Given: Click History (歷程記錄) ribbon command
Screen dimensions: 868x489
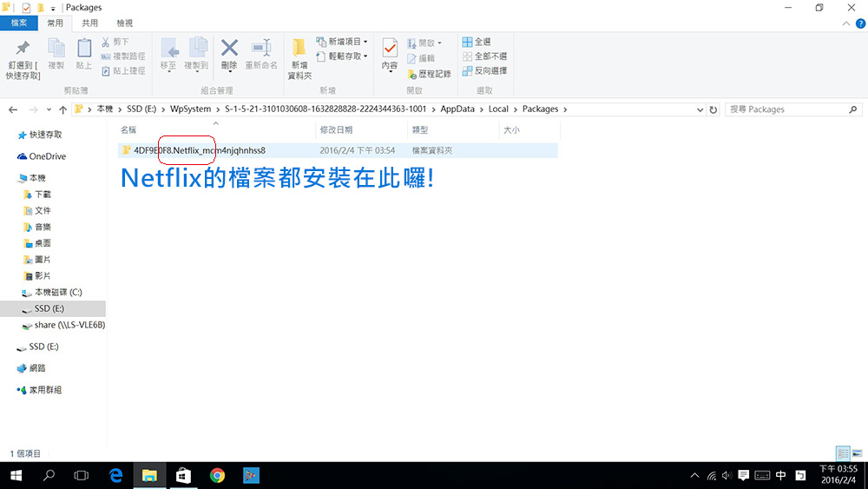Looking at the screenshot, I should [429, 74].
